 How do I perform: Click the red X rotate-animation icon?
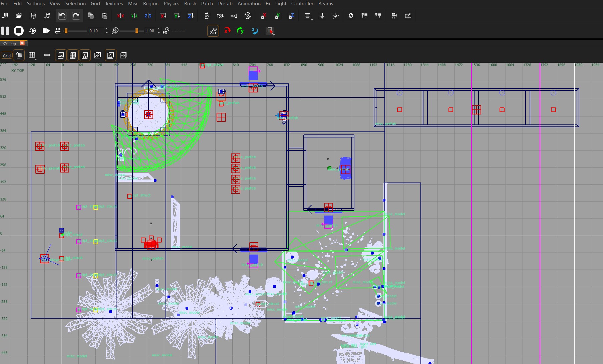227,31
